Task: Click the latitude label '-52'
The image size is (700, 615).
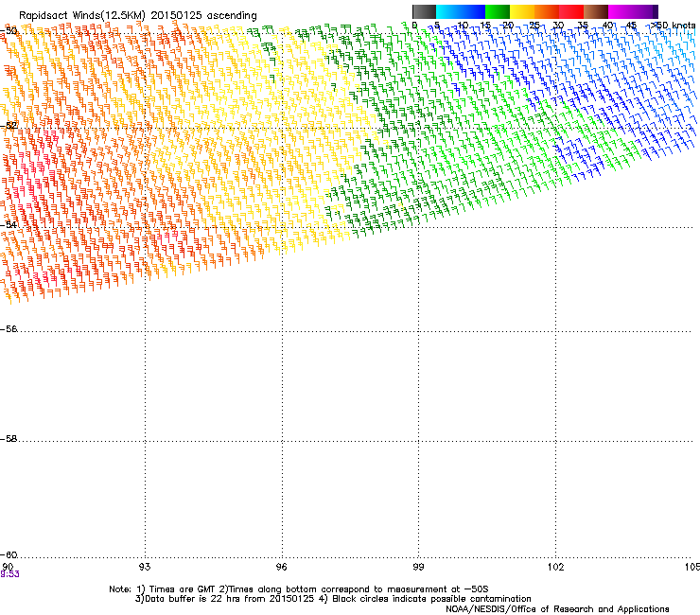Action: coord(9,126)
